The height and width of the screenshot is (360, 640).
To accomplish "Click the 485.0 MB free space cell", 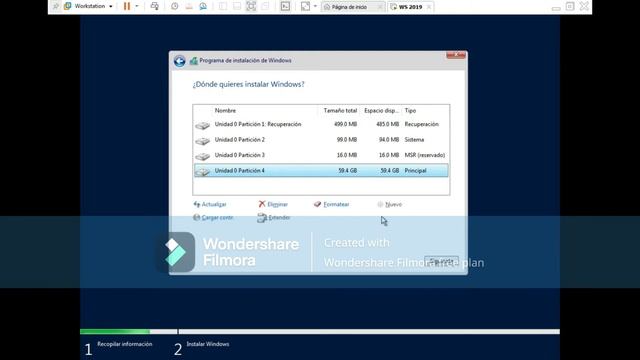I will 387,124.
